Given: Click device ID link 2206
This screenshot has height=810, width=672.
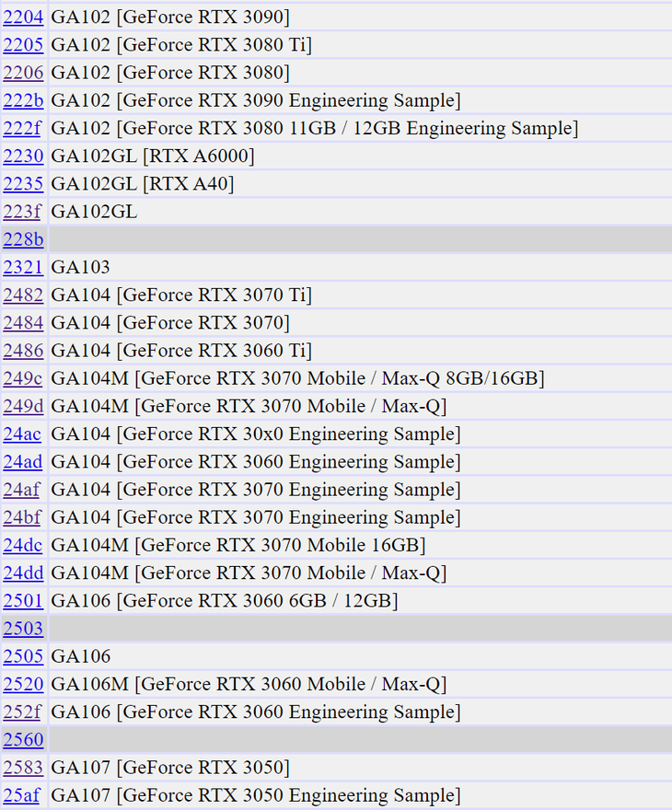Looking at the screenshot, I should [x=23, y=73].
